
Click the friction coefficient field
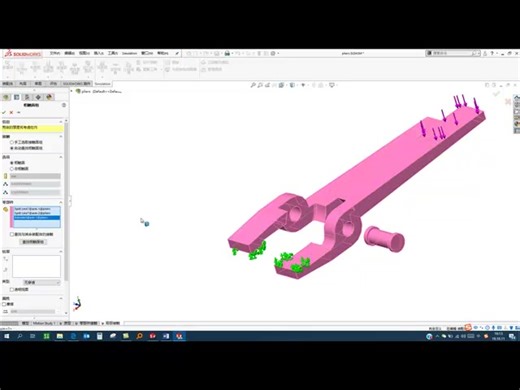tap(33, 311)
